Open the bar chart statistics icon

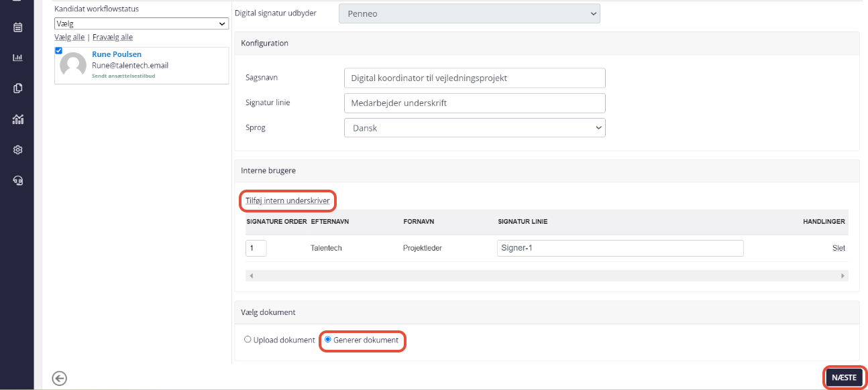(18, 58)
